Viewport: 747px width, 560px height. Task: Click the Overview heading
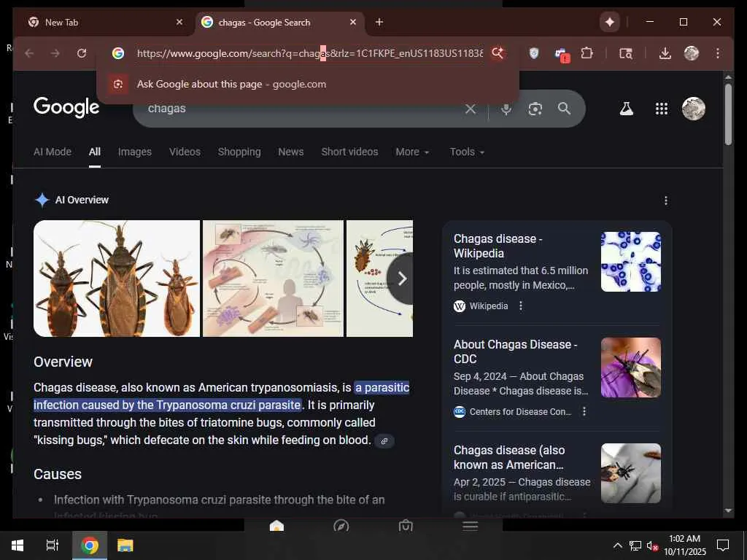pos(63,362)
